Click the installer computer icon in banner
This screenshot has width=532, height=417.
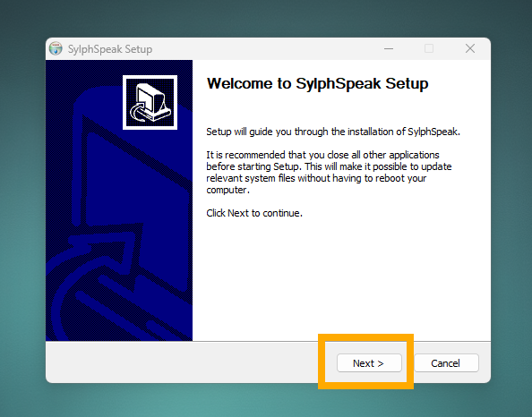click(x=150, y=102)
